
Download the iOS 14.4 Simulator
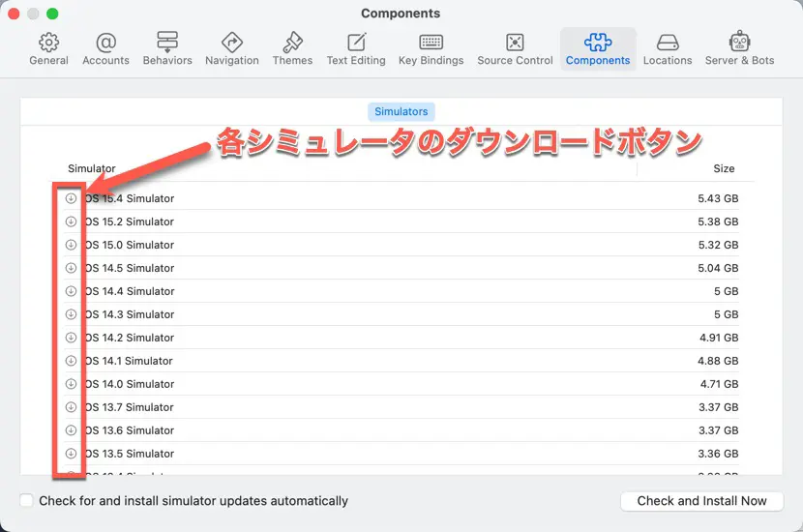72,291
